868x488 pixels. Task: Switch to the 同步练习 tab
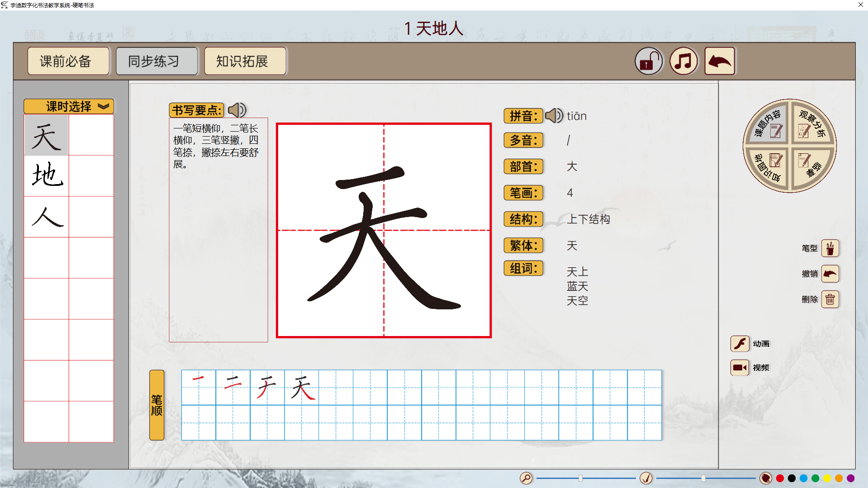[157, 61]
